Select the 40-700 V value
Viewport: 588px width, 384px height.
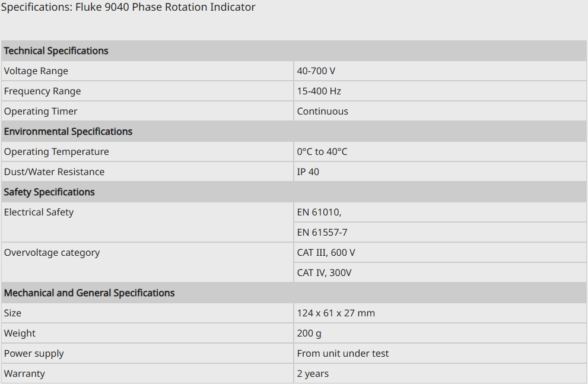tap(316, 71)
